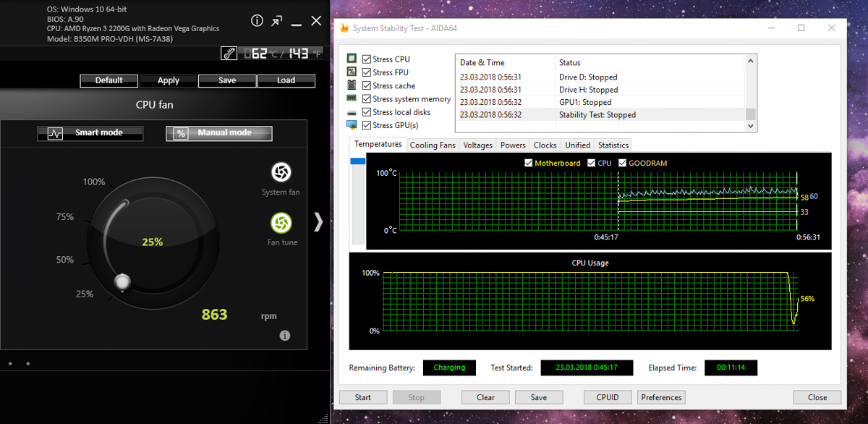This screenshot has height=424, width=868.
Task: Open the Temperatures tab
Action: pos(378,145)
